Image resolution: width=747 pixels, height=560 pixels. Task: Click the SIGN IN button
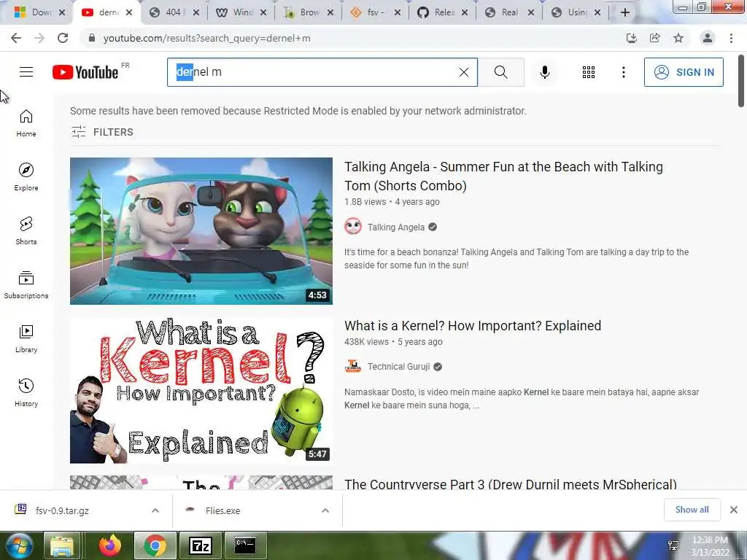pos(684,72)
